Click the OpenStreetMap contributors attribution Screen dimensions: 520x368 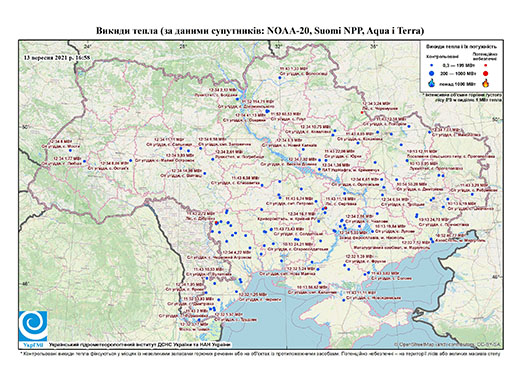[x=448, y=344]
